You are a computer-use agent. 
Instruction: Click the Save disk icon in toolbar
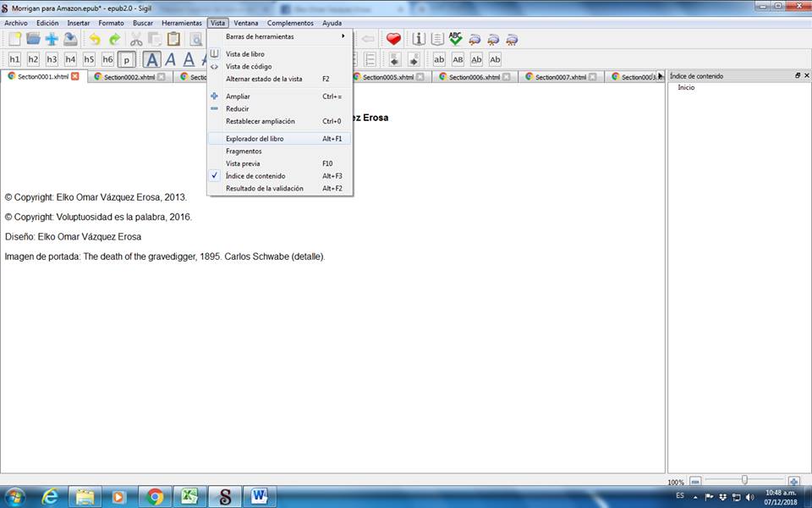71,39
